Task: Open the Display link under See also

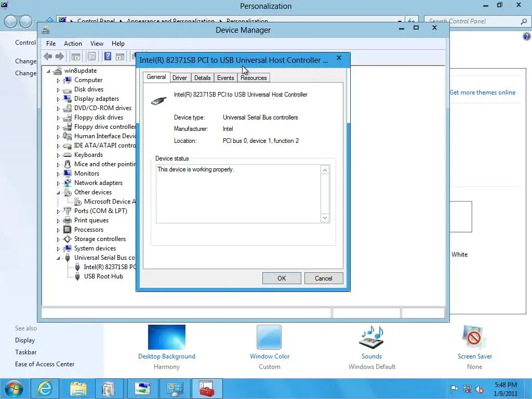Action: point(25,340)
